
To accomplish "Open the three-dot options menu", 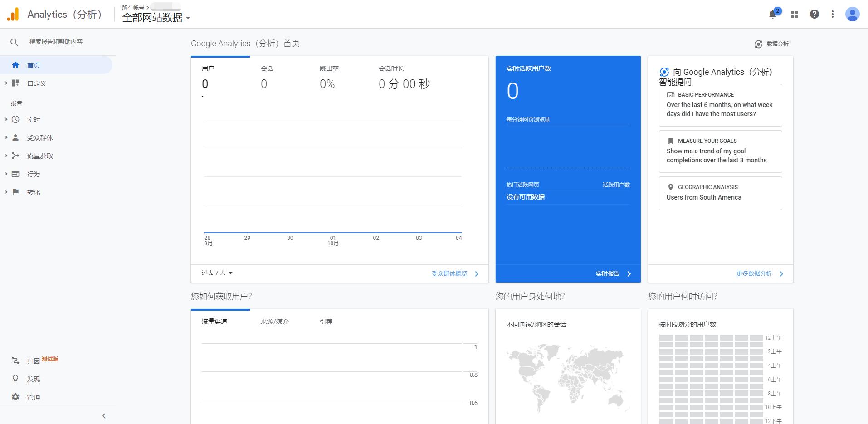I will click(832, 14).
